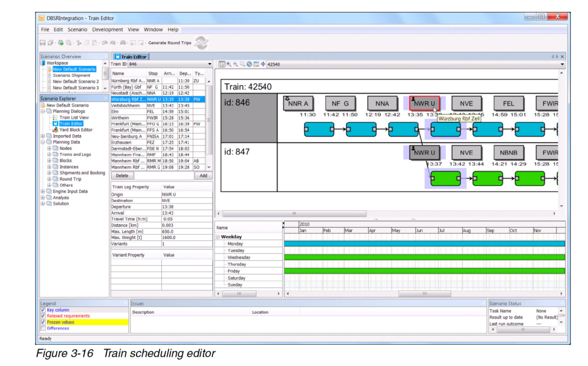The image size is (588, 366).
Task: Expand the Nodes tree node
Action: [49, 149]
